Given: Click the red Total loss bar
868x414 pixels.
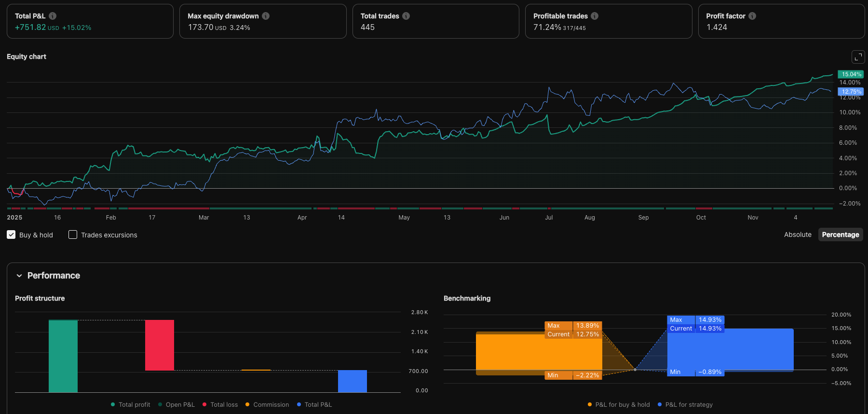Looking at the screenshot, I should [x=160, y=345].
